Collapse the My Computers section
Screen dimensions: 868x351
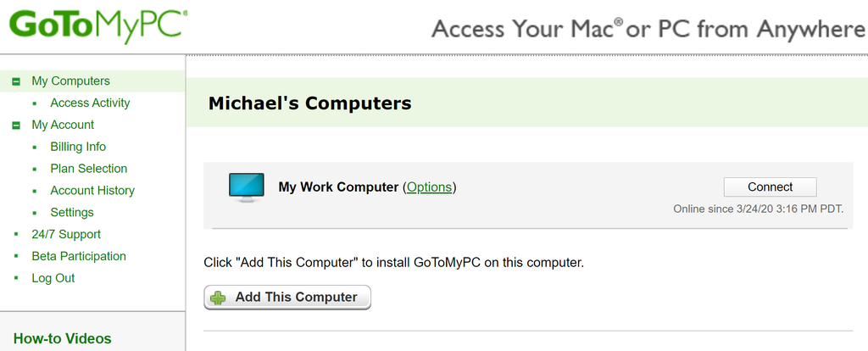coord(16,81)
